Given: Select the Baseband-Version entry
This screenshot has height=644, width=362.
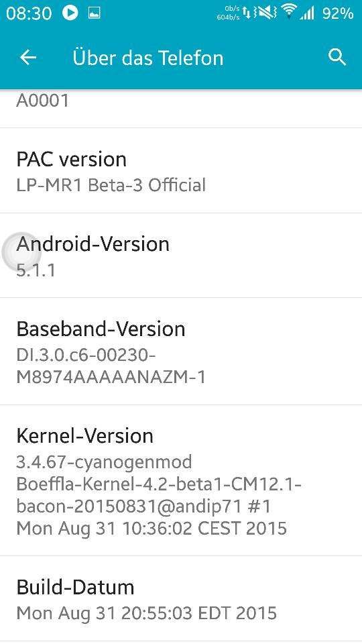Looking at the screenshot, I should point(181,351).
